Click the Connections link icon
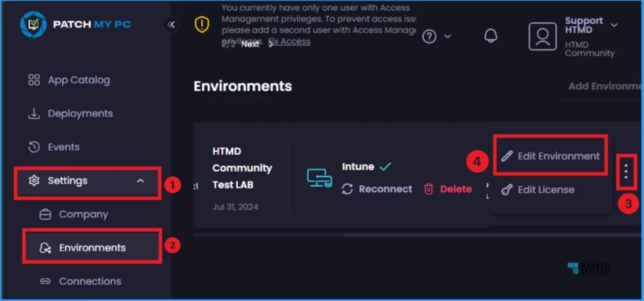 click(x=45, y=282)
